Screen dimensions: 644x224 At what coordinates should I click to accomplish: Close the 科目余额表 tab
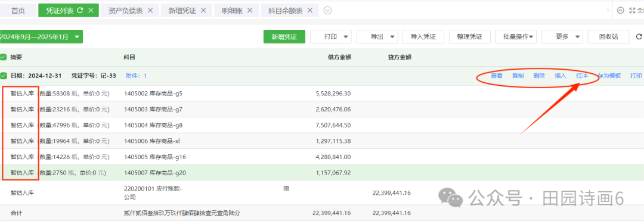pyautogui.click(x=310, y=11)
